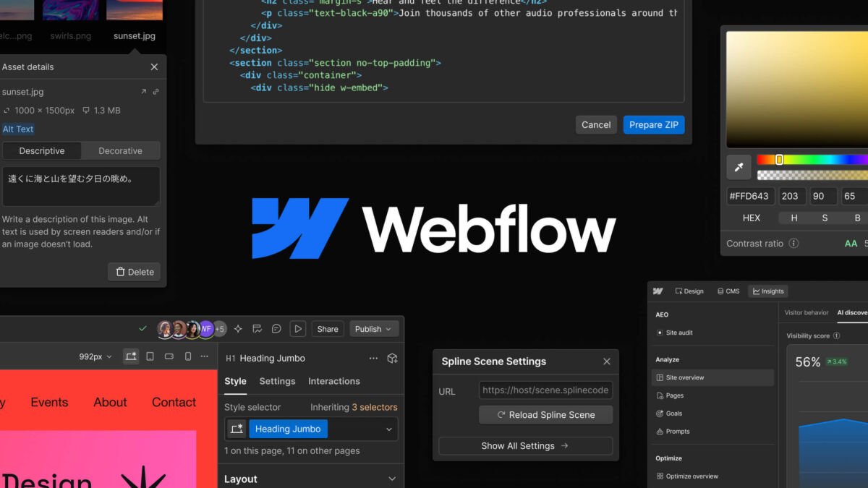The height and width of the screenshot is (488, 868).
Task: Click Reload Spline Scene button
Action: pos(545,415)
